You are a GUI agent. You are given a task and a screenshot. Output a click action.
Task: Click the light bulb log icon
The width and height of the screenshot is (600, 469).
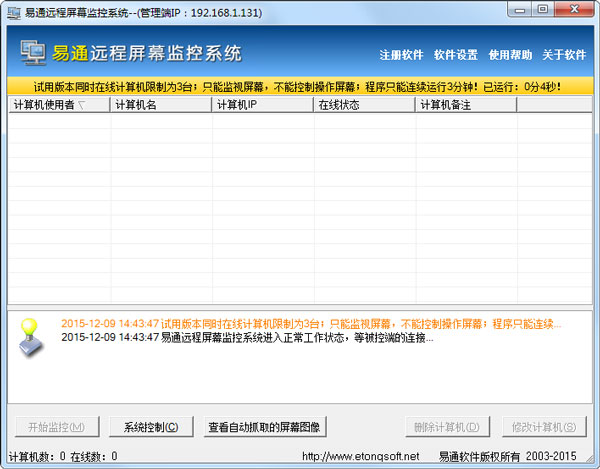click(x=31, y=338)
